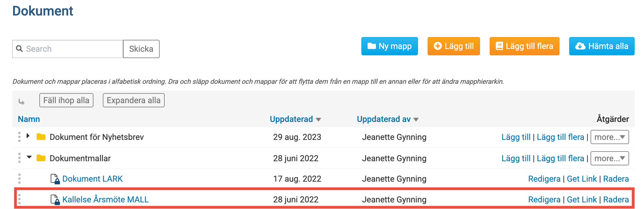
Task: Click the yellow folder icon for Dokument för Nyhetsbrev
Action: coord(41,137)
